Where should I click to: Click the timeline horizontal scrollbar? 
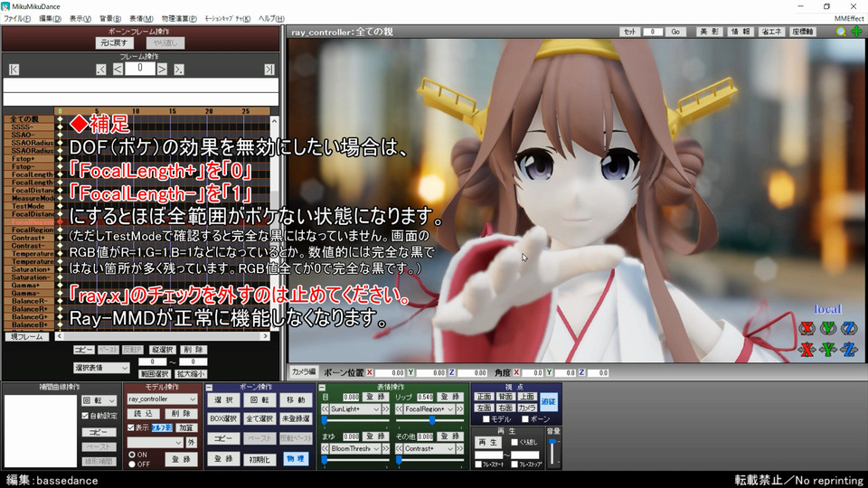coord(162,336)
